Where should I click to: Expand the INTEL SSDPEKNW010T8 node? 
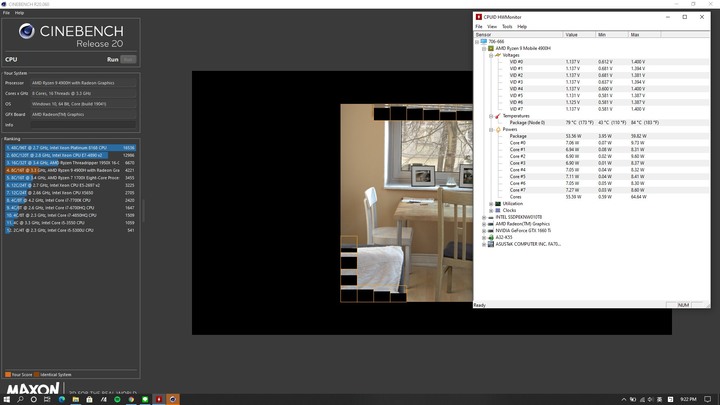(x=484, y=217)
